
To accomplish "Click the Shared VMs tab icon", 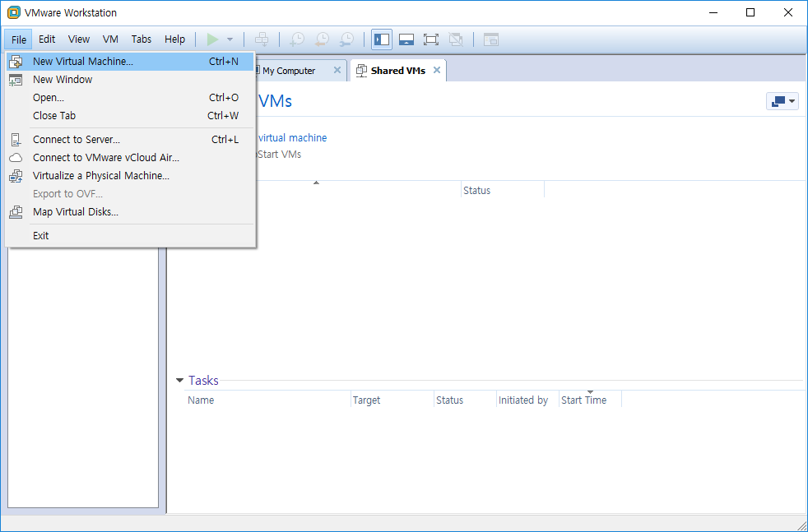I will (362, 71).
